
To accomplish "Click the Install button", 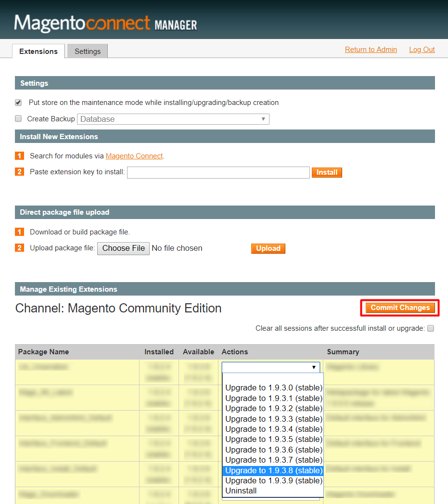I will click(x=327, y=172).
